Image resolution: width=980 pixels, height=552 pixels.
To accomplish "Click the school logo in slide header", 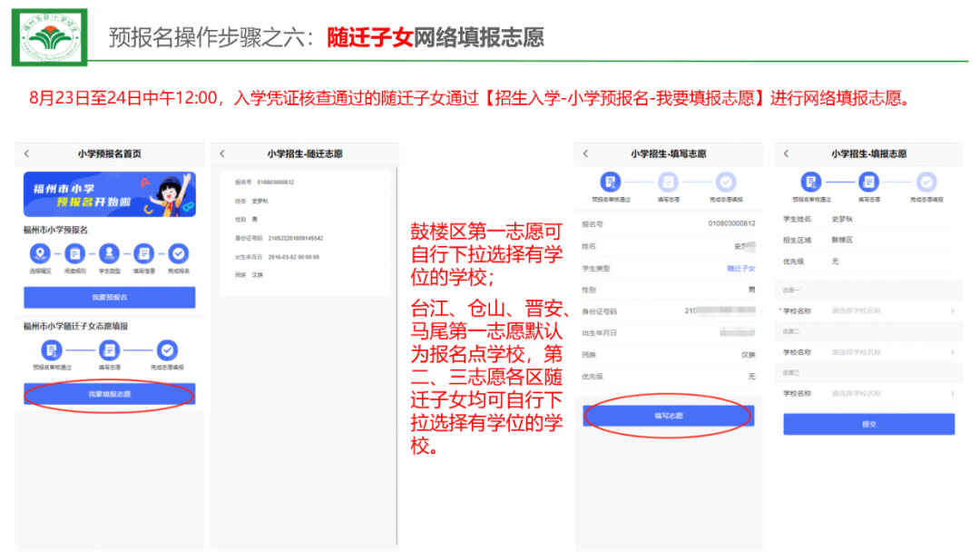I will 50,37.
